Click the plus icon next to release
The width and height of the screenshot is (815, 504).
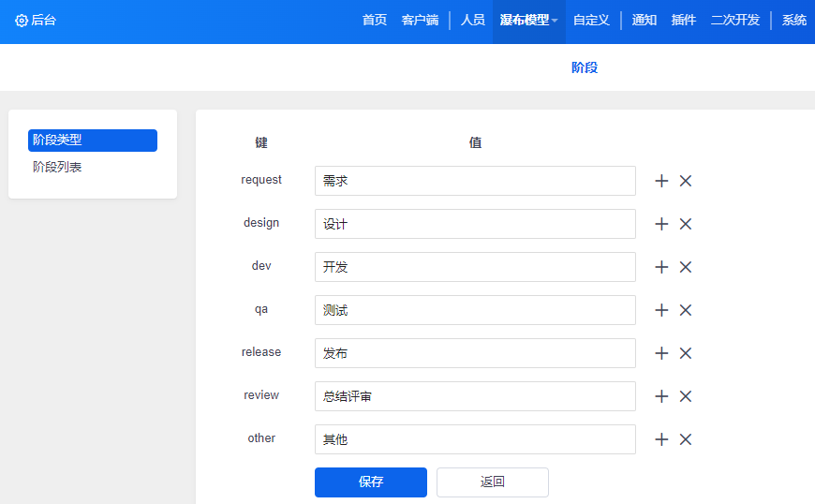point(661,353)
